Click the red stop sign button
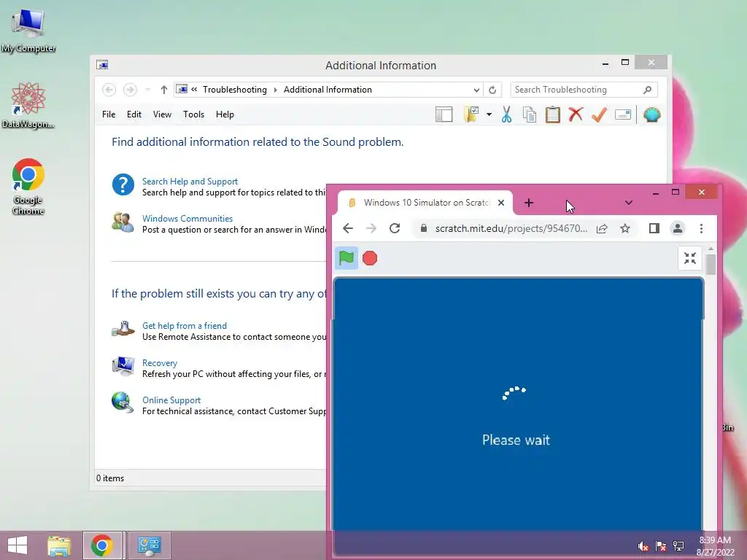 point(370,258)
